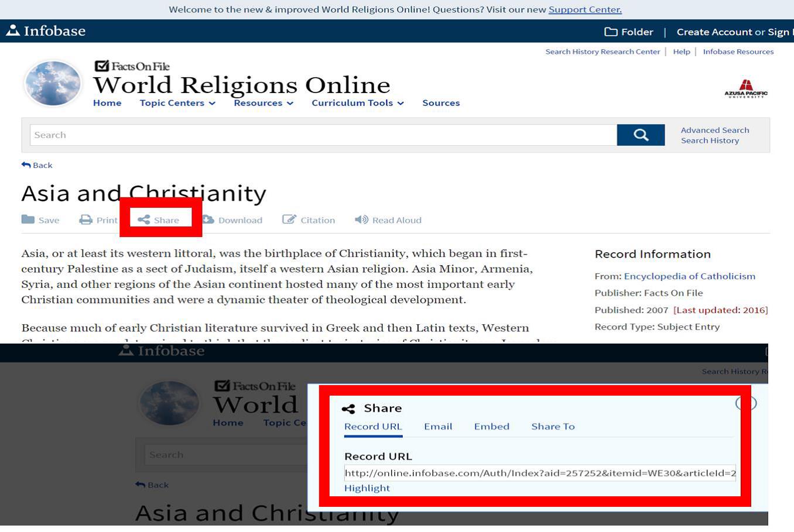Click the Back arrow icon in top page
794x532 pixels.
[x=26, y=165]
